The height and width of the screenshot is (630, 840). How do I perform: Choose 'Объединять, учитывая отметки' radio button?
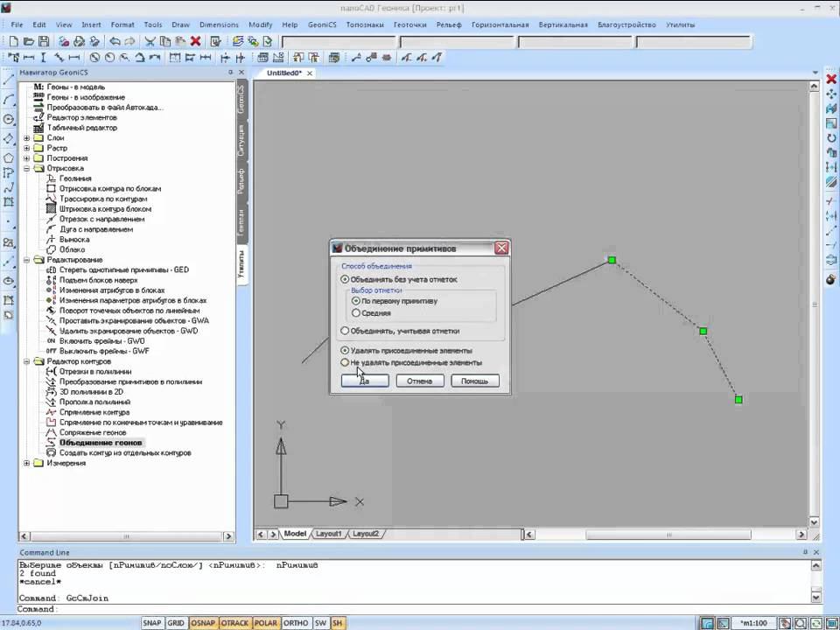click(x=345, y=331)
